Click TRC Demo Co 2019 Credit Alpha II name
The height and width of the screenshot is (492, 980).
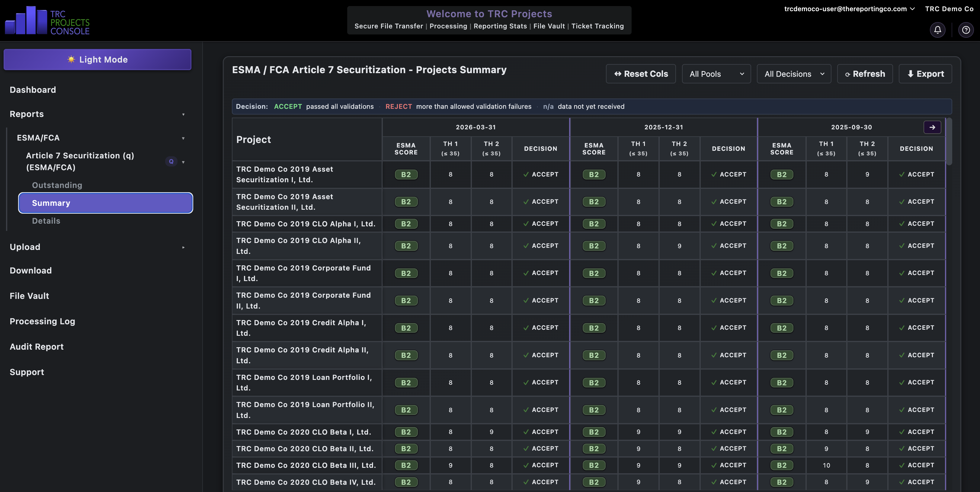point(302,355)
